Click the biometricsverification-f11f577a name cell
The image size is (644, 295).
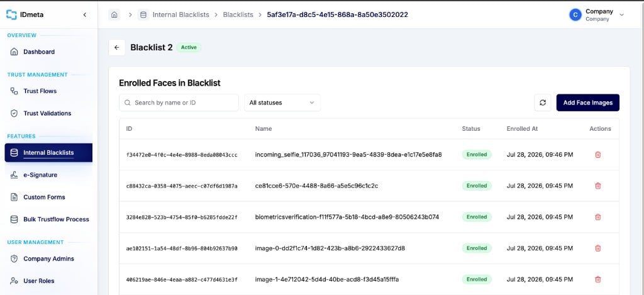coord(347,217)
